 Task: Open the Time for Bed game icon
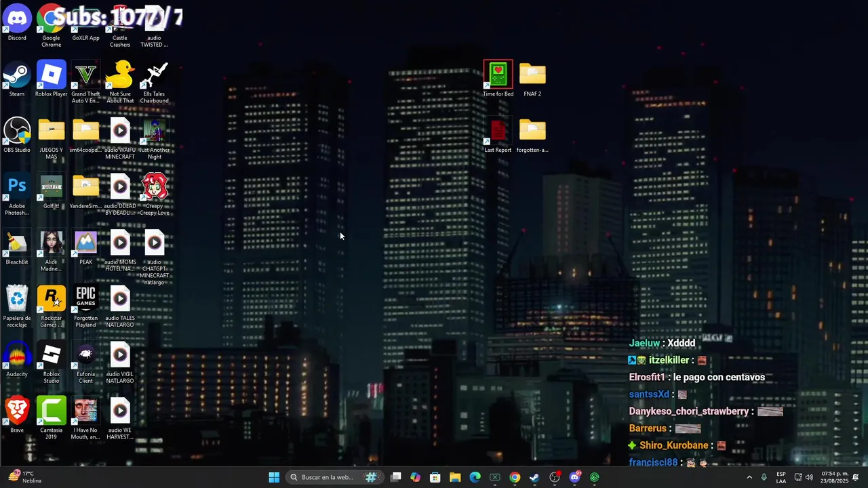coord(498,79)
